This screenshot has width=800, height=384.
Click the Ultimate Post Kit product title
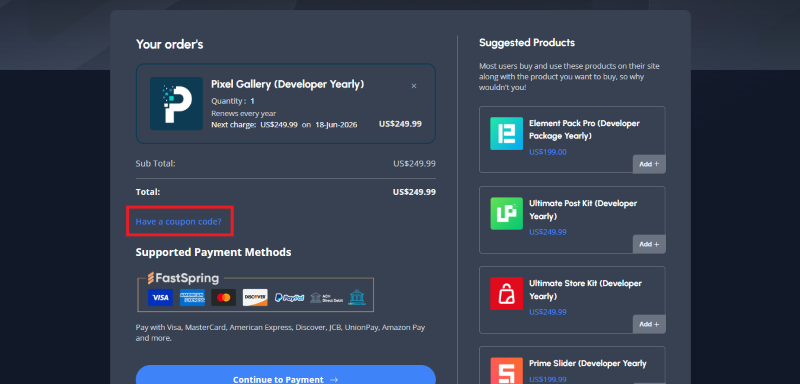[583, 210]
